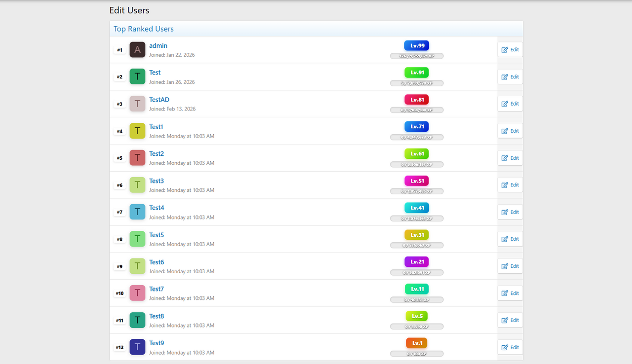The height and width of the screenshot is (364, 632).
Task: Open the Edit button for Test8
Action: coord(510,320)
